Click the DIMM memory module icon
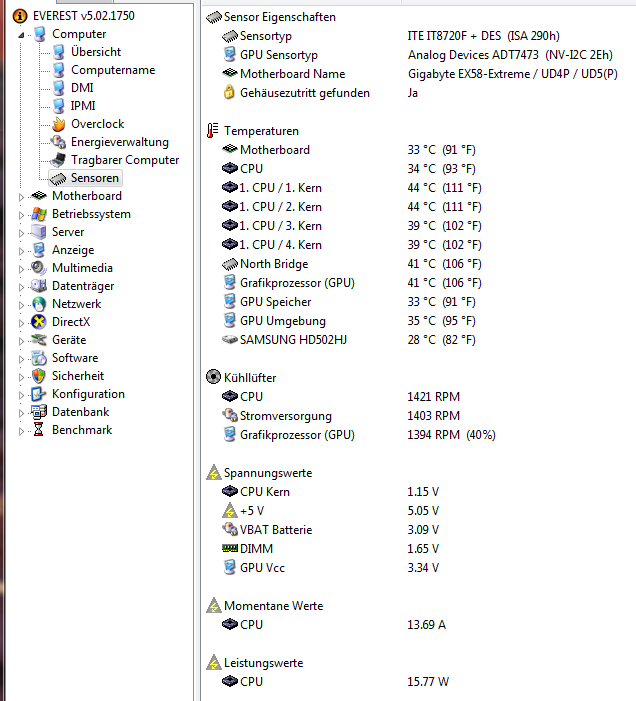Screen dimensions: 636x701 coord(230,548)
